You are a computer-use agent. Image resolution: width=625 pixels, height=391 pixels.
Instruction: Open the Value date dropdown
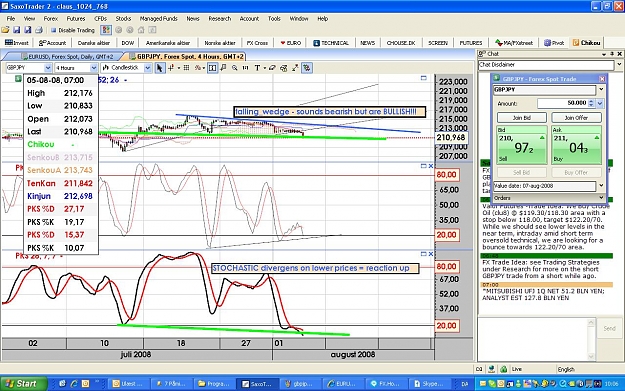[x=601, y=186]
